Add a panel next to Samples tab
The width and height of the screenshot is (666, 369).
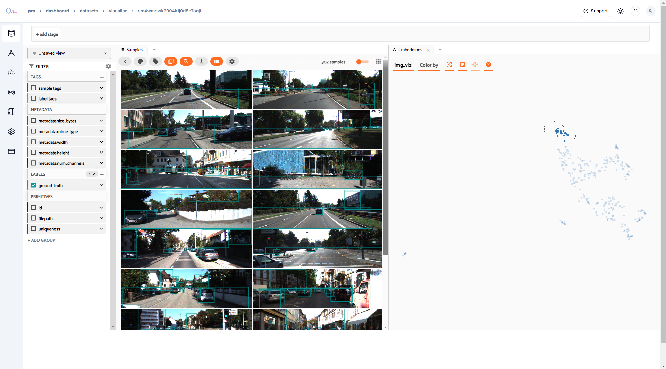coord(154,50)
